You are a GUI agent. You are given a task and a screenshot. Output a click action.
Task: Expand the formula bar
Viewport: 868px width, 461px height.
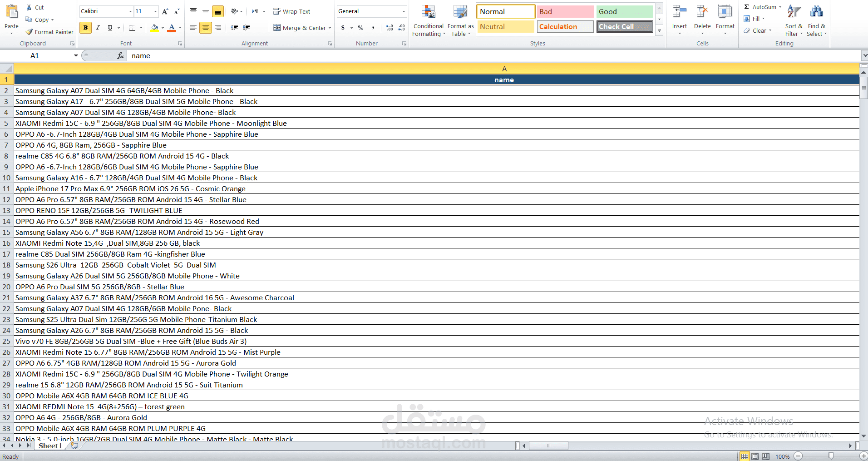click(864, 55)
